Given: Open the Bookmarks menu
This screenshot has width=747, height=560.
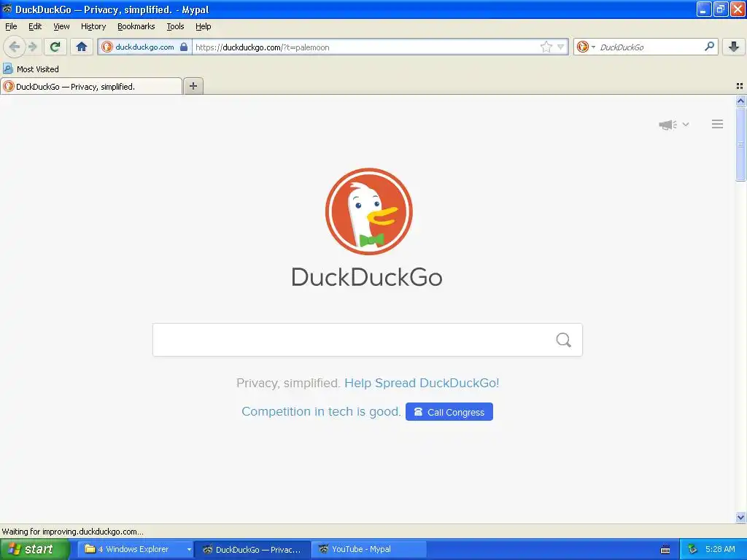Looking at the screenshot, I should [x=136, y=26].
